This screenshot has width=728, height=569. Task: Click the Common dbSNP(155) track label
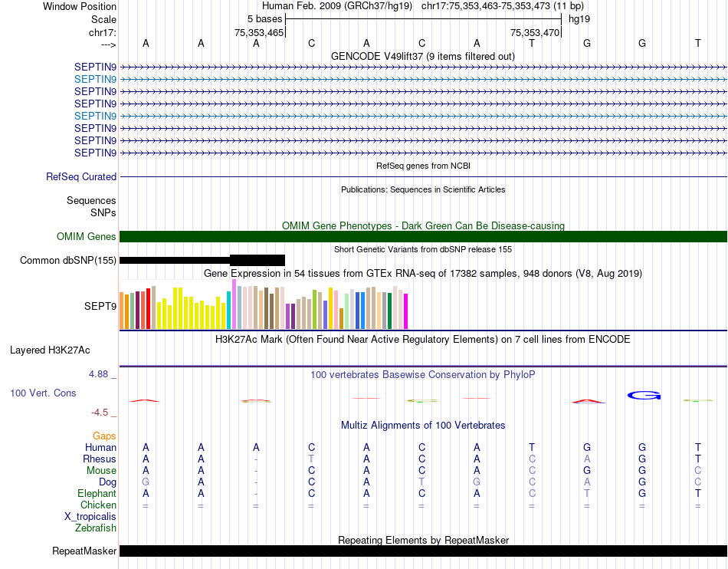(67, 260)
